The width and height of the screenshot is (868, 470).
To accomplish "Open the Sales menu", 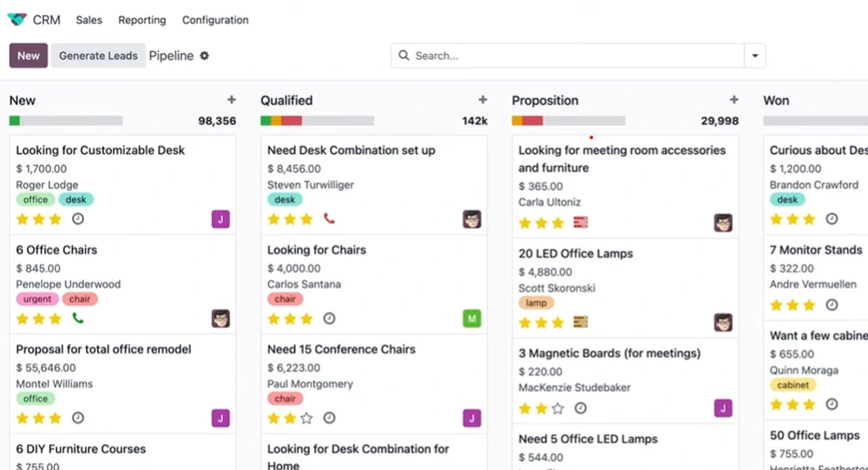I will coord(89,20).
